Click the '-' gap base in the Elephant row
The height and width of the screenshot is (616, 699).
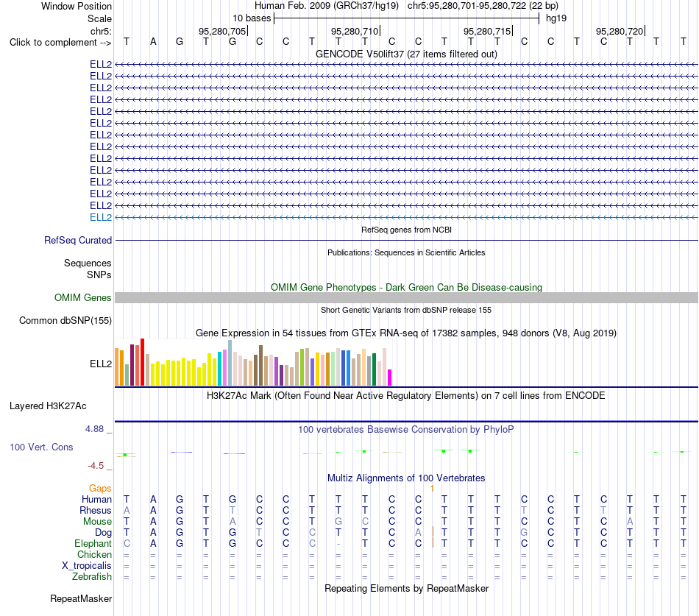click(x=338, y=544)
